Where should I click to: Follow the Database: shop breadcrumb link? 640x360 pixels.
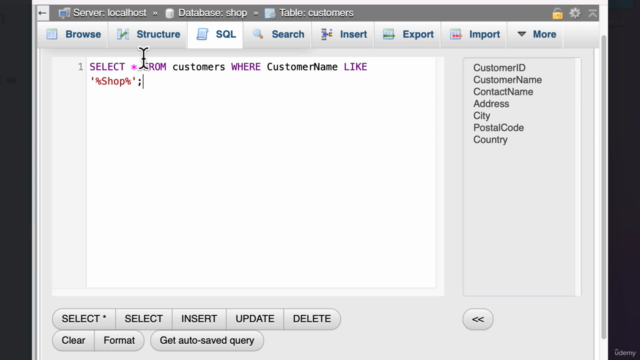coord(213,13)
